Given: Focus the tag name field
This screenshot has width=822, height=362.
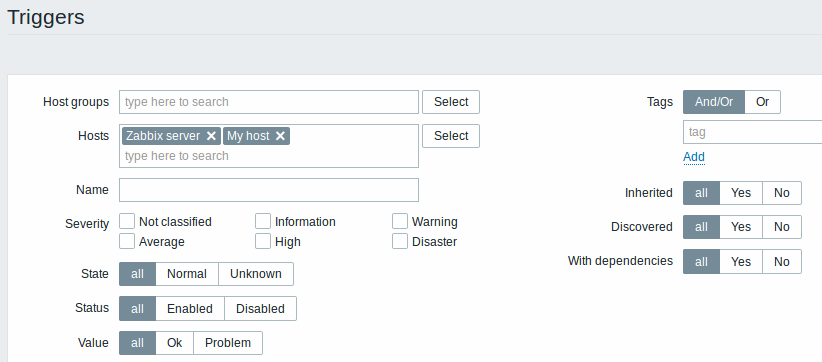Looking at the screenshot, I should (x=753, y=132).
